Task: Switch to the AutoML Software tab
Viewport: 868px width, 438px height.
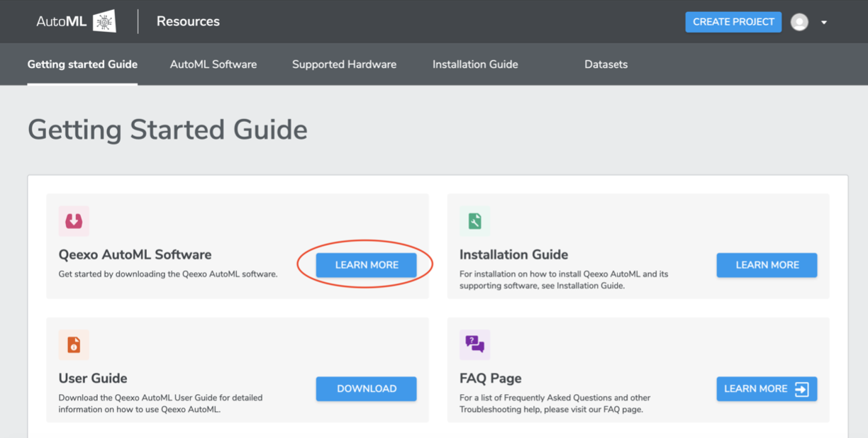Action: (213, 64)
